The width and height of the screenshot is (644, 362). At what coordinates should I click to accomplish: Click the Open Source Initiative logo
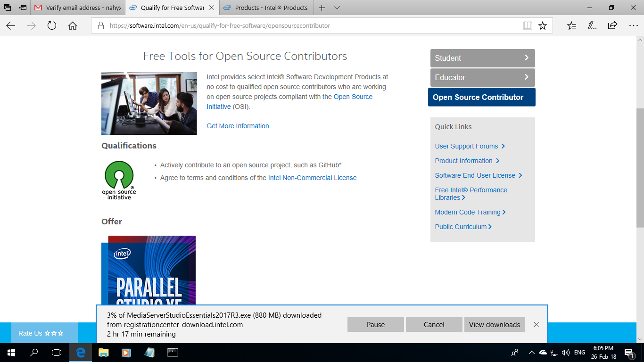coord(119,180)
